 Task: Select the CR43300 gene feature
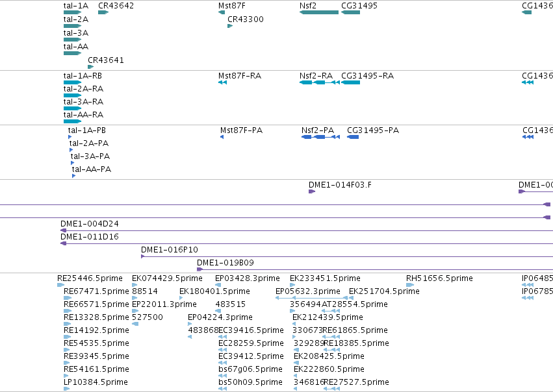pos(230,26)
